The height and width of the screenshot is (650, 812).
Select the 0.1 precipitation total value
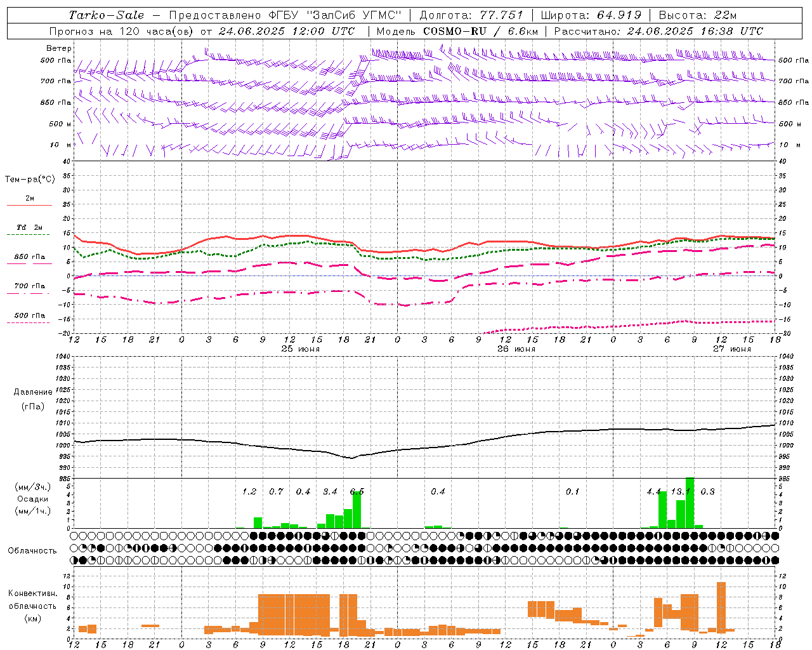click(x=573, y=492)
